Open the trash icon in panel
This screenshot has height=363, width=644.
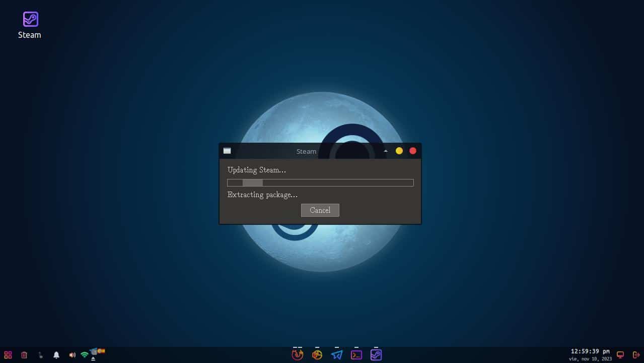click(x=24, y=355)
